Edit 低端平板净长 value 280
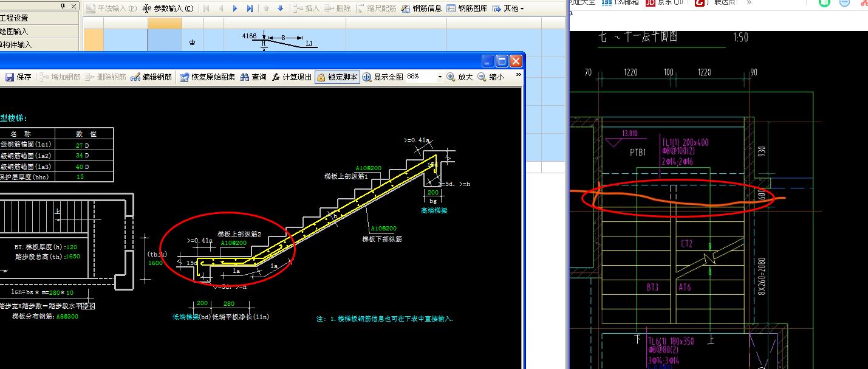Screen dimensions: 868x369 tap(229, 303)
